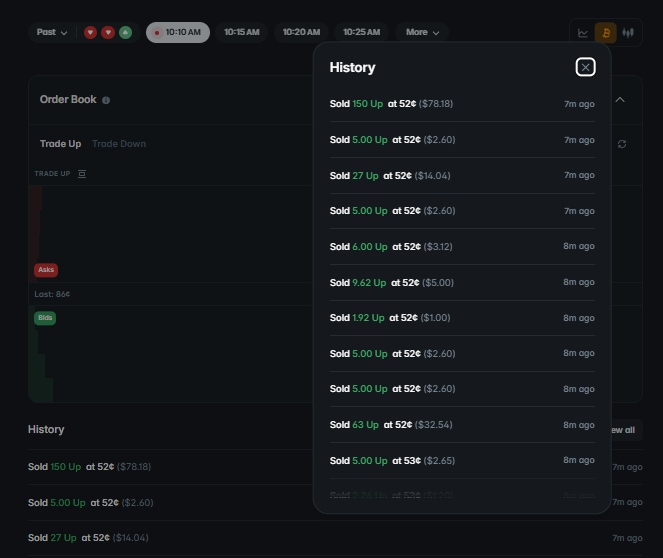The image size is (663, 558).
Task: Select popup row Sold 6.00 Up ($3.12)
Action: (x=462, y=246)
